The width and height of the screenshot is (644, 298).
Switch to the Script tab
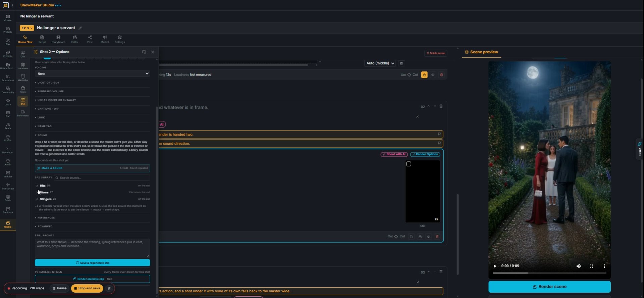coord(42,39)
